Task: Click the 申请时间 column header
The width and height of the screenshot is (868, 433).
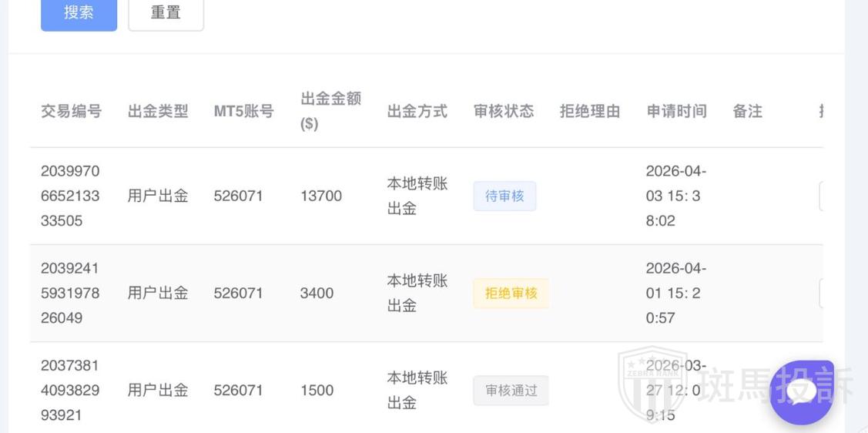Action: point(676,111)
